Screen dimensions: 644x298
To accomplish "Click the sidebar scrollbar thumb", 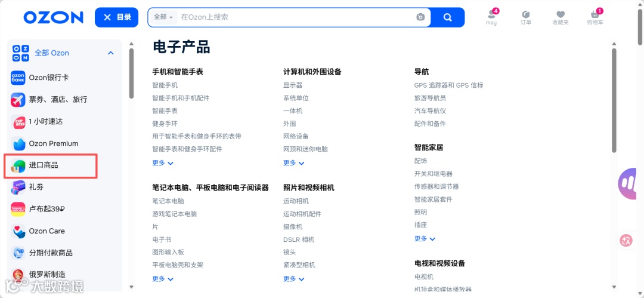I will [x=131, y=73].
